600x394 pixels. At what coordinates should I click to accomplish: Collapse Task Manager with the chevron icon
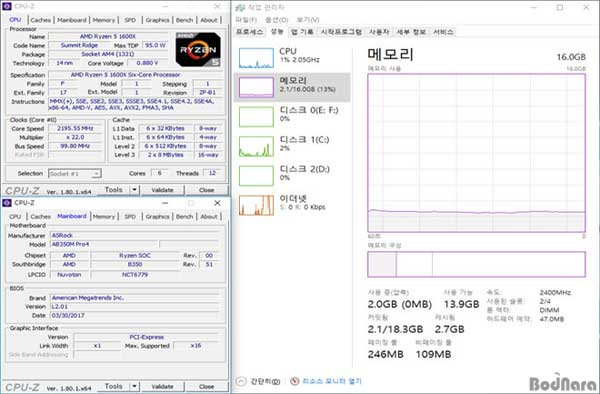tap(241, 381)
